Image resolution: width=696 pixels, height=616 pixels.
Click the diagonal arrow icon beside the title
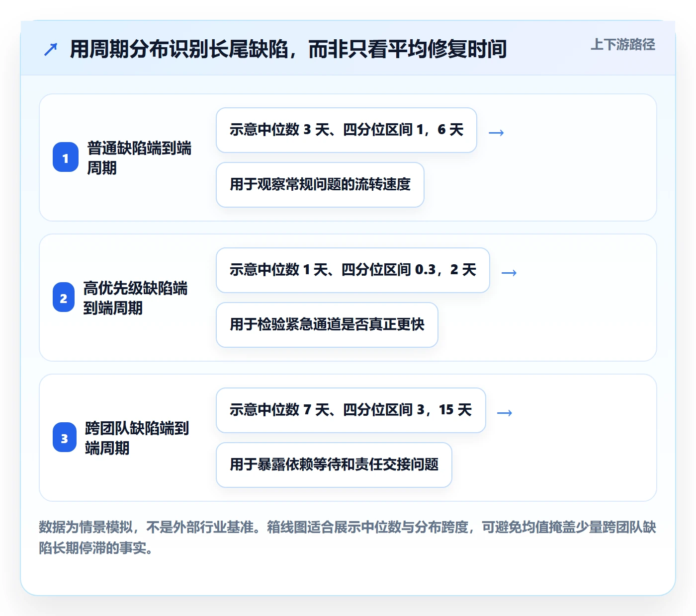51,49
